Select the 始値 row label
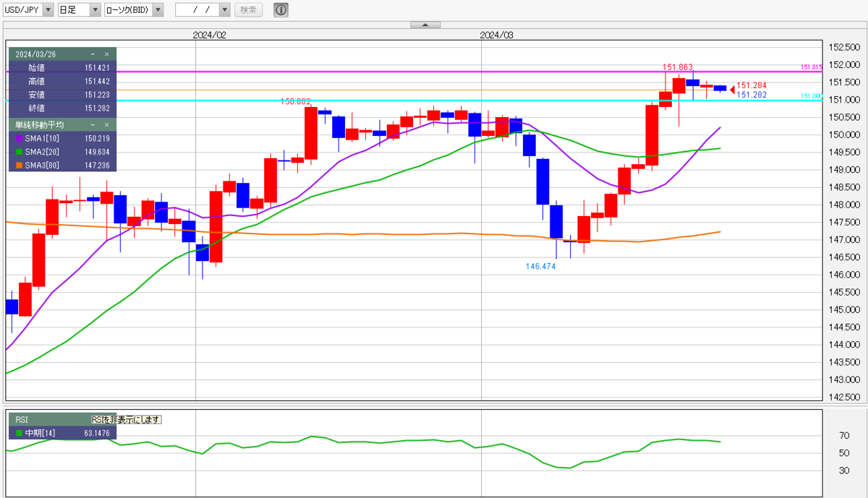The height and width of the screenshot is (498, 868). (x=36, y=67)
